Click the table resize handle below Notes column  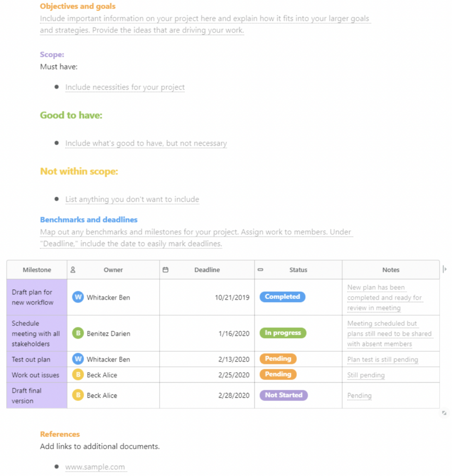coord(444,413)
